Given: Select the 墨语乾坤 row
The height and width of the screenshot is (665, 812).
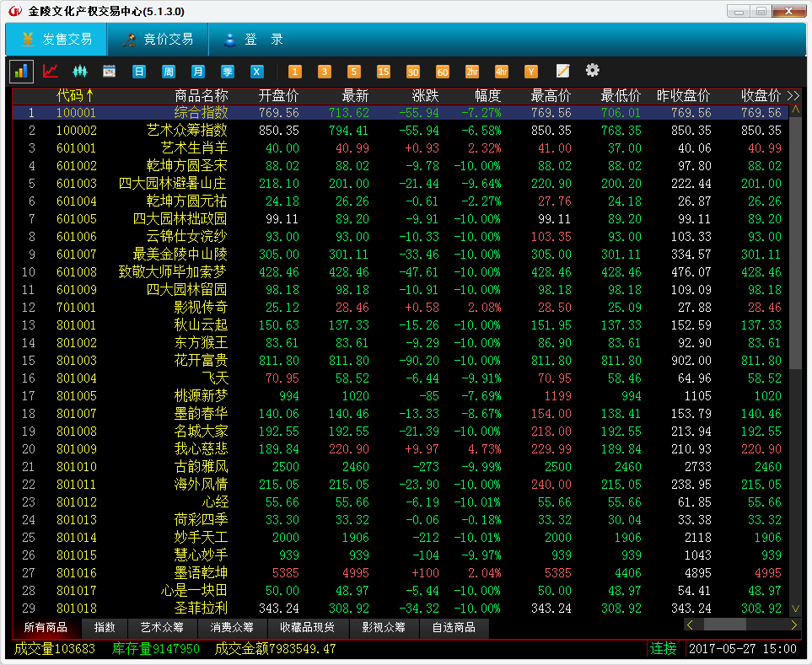Looking at the screenshot, I should pyautogui.click(x=401, y=573).
